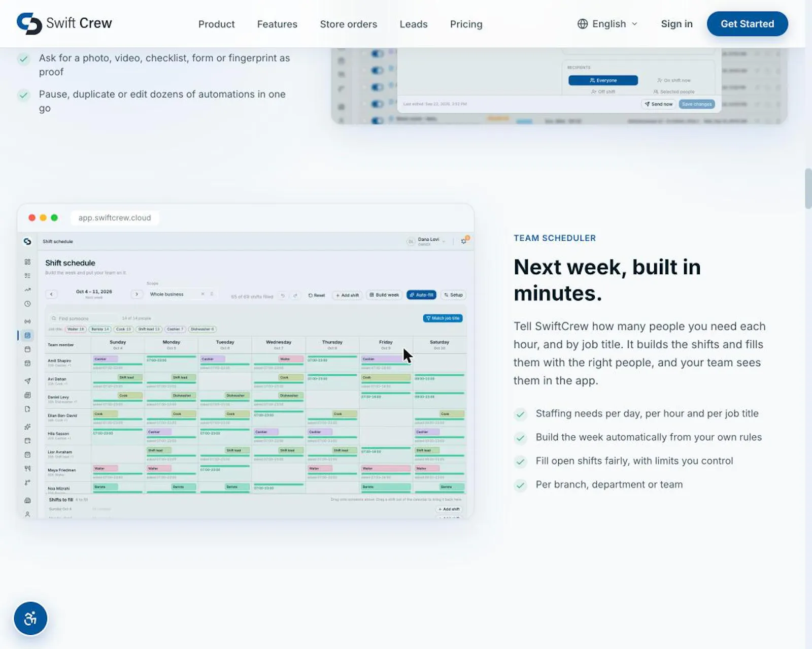Click the Auto-fill button
The image size is (812, 649).
pos(421,295)
